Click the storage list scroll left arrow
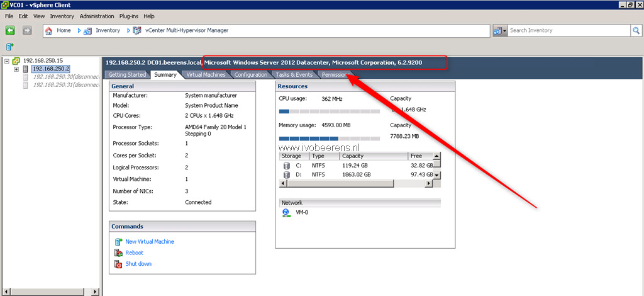The height and width of the screenshot is (296, 644). click(284, 183)
